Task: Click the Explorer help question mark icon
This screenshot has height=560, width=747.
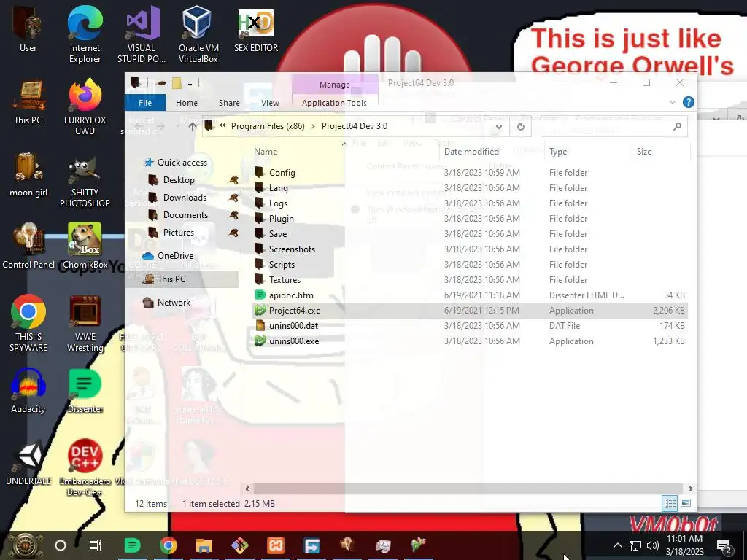Action: (x=688, y=102)
